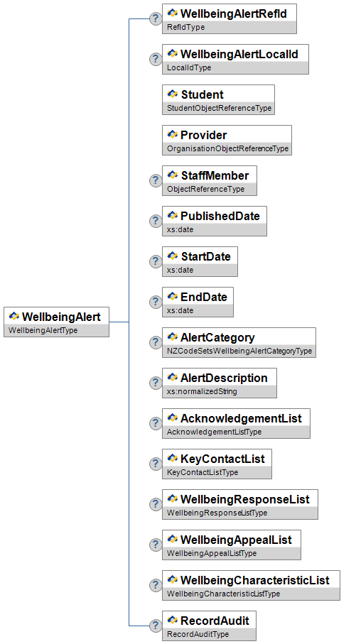
Task: Select the Provider element node
Action: pos(227,140)
